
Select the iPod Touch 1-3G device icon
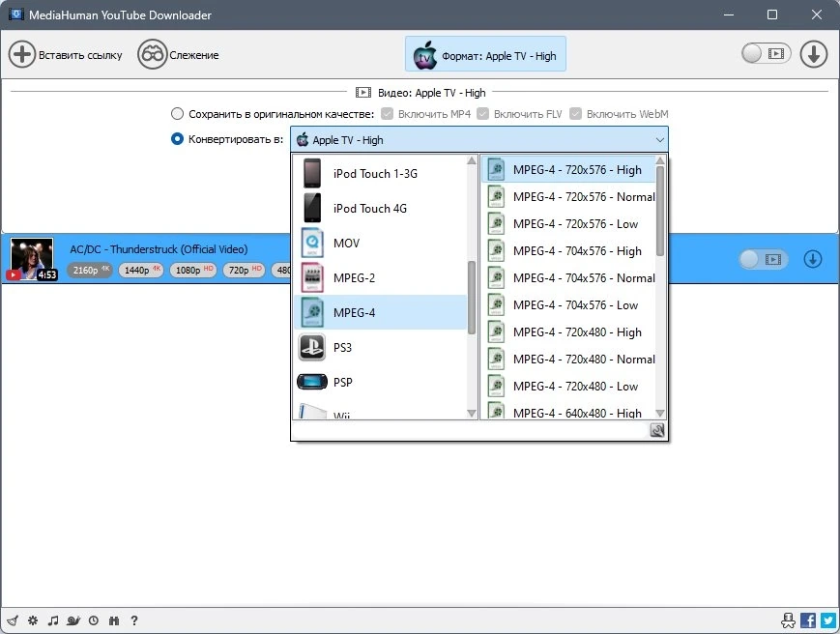click(312, 173)
